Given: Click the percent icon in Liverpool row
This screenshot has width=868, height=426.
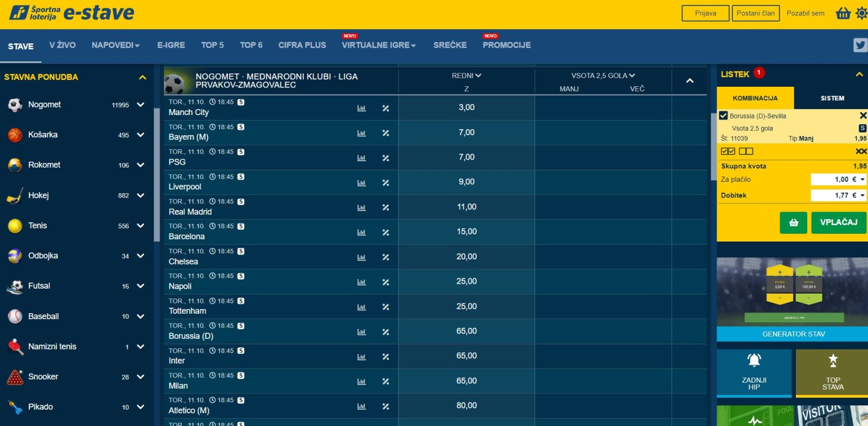Looking at the screenshot, I should point(386,183).
